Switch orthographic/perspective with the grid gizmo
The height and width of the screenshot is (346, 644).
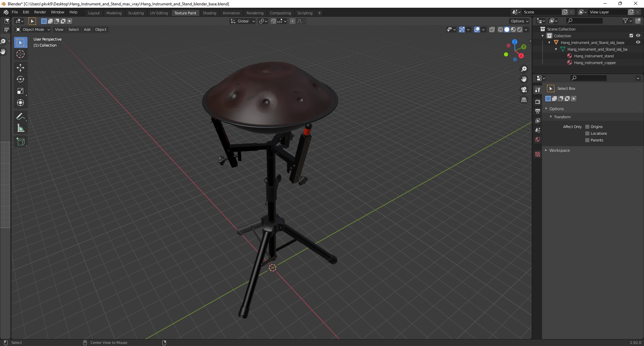(x=524, y=100)
